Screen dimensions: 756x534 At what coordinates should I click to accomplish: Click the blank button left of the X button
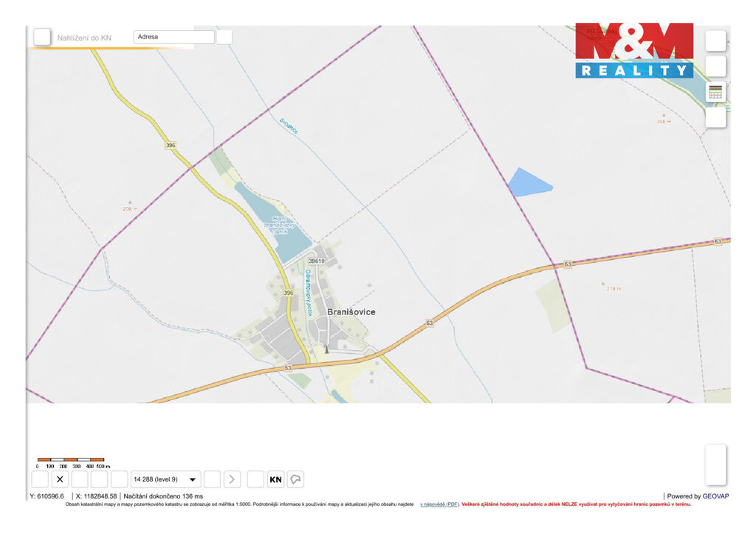(40, 479)
